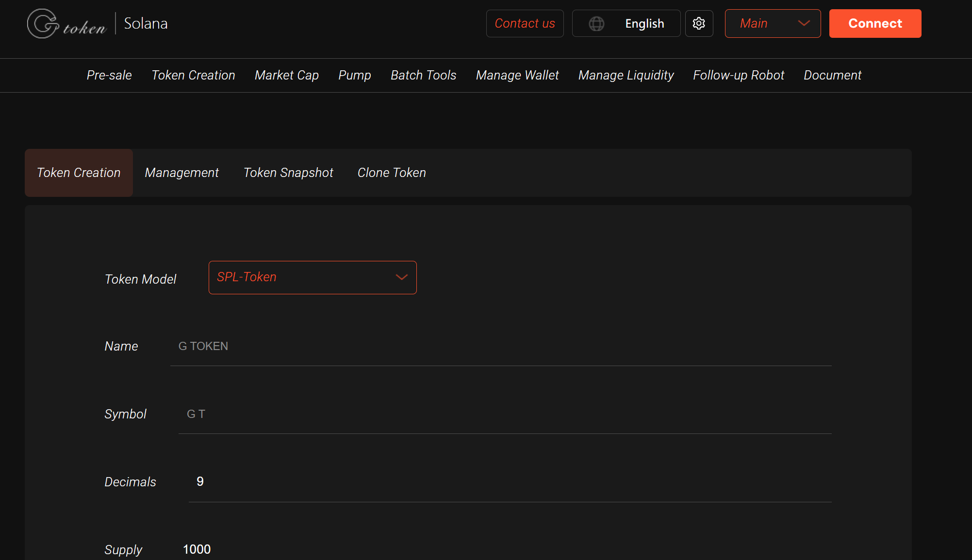Click the Contact us link

click(525, 23)
